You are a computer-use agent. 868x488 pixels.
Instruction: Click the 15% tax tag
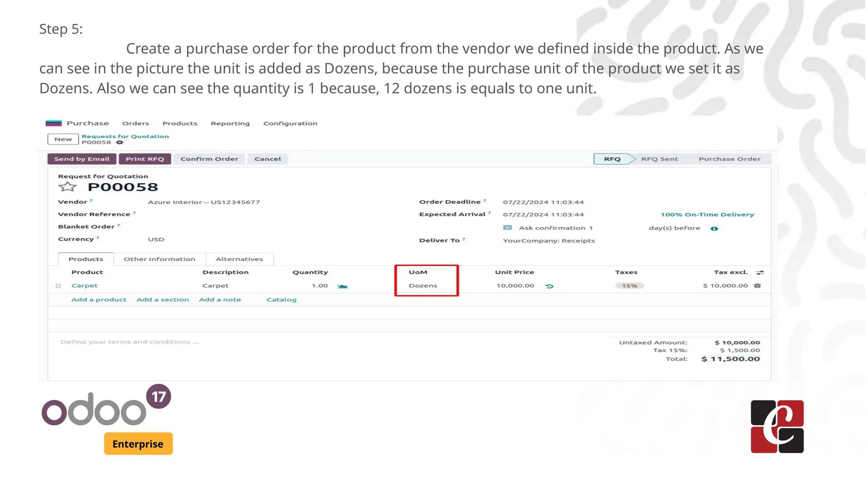pyautogui.click(x=629, y=286)
